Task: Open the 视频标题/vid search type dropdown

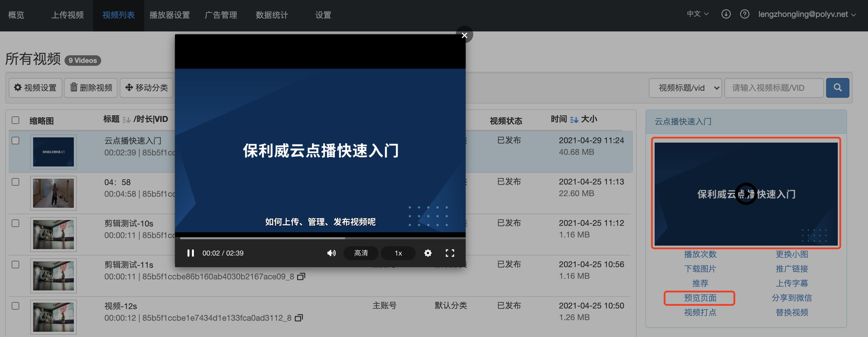Action: (685, 88)
